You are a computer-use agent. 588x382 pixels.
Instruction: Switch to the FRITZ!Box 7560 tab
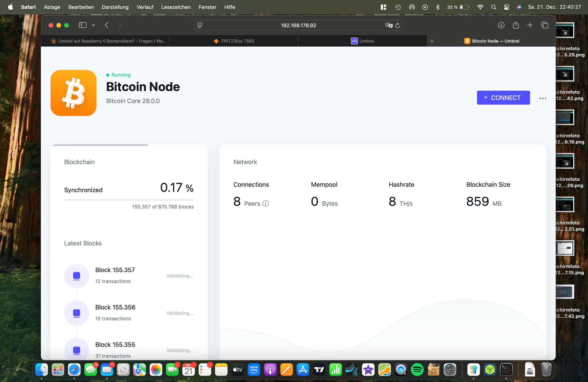[234, 41]
